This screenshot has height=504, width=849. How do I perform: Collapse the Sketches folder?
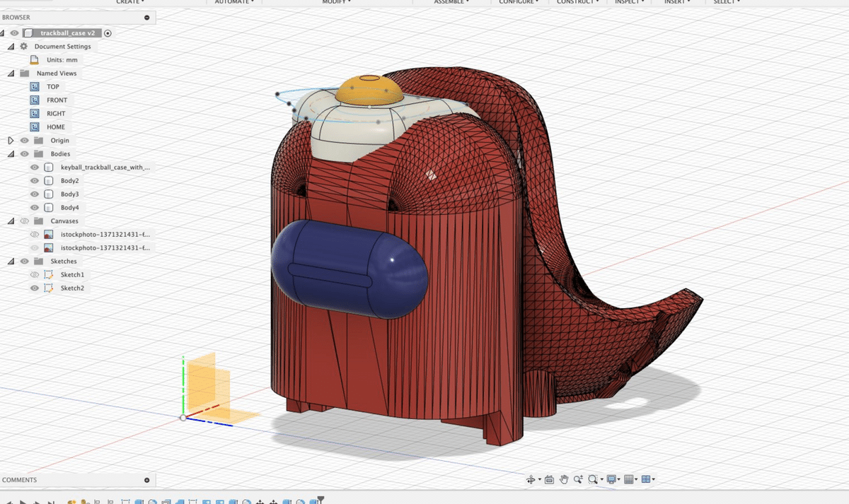11,262
